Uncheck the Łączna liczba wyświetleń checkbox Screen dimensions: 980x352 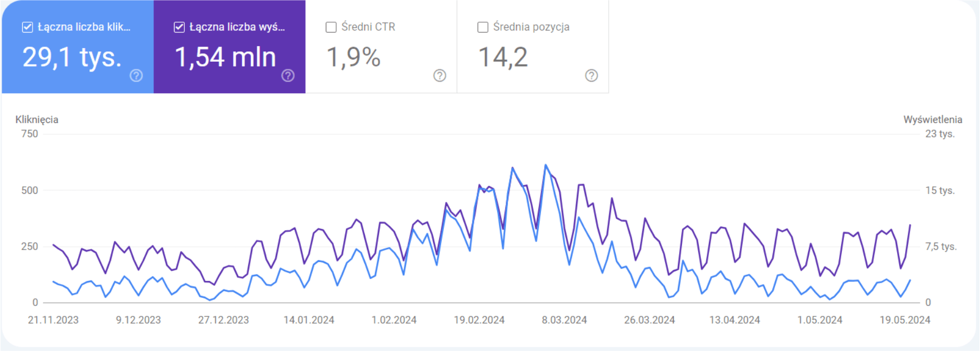[x=179, y=27]
